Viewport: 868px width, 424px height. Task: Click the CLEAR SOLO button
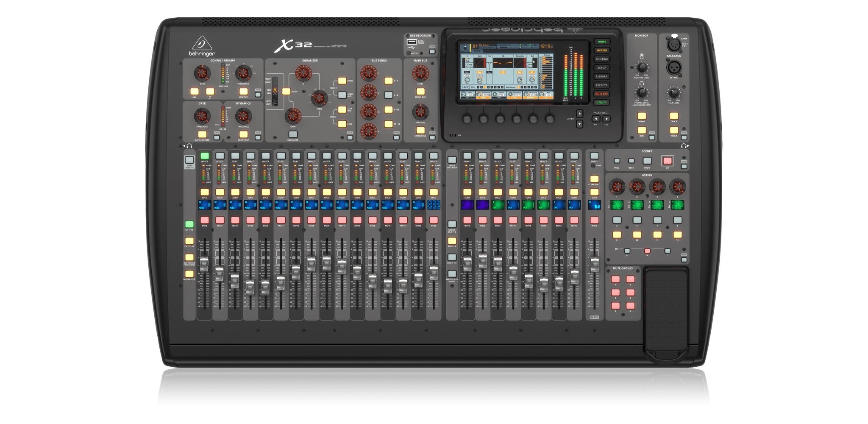[594, 179]
